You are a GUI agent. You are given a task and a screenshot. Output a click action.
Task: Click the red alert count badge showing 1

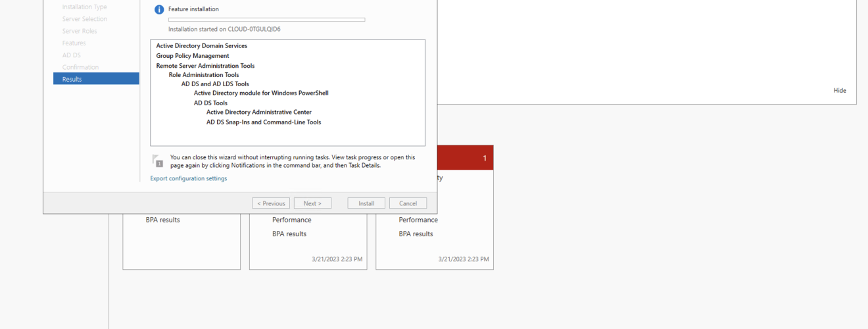485,159
